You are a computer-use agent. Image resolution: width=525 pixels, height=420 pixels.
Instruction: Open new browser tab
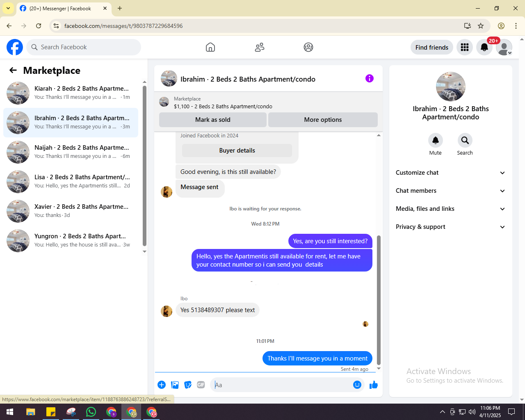pos(120,8)
